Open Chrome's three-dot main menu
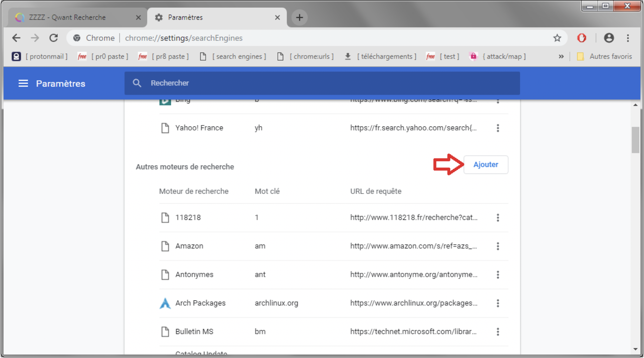This screenshot has height=358, width=644. point(628,38)
